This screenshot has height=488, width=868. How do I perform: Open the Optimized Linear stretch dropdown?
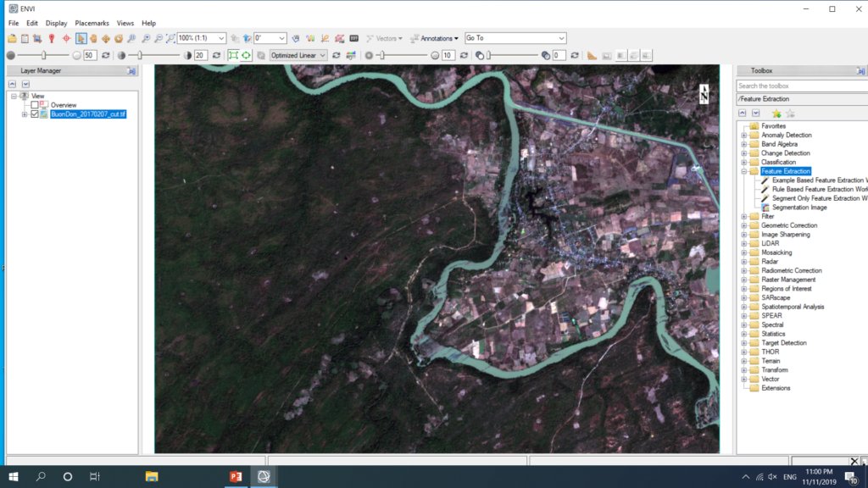322,55
